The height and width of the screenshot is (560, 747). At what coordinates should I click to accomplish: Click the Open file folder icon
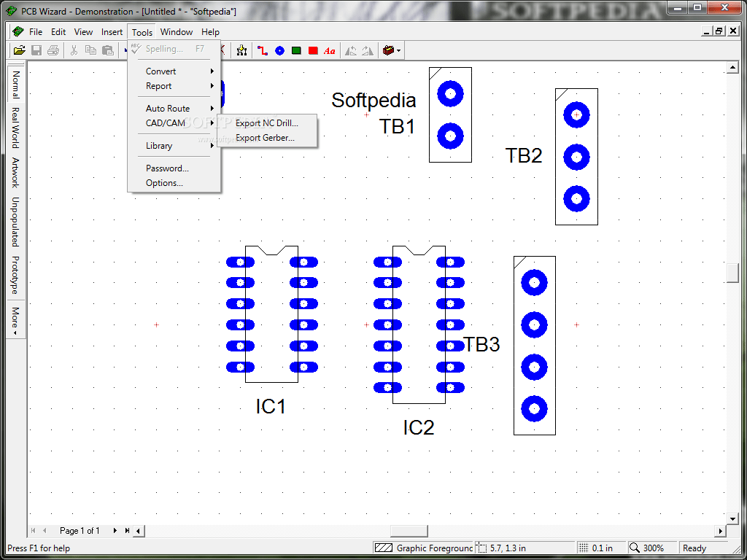tap(19, 50)
